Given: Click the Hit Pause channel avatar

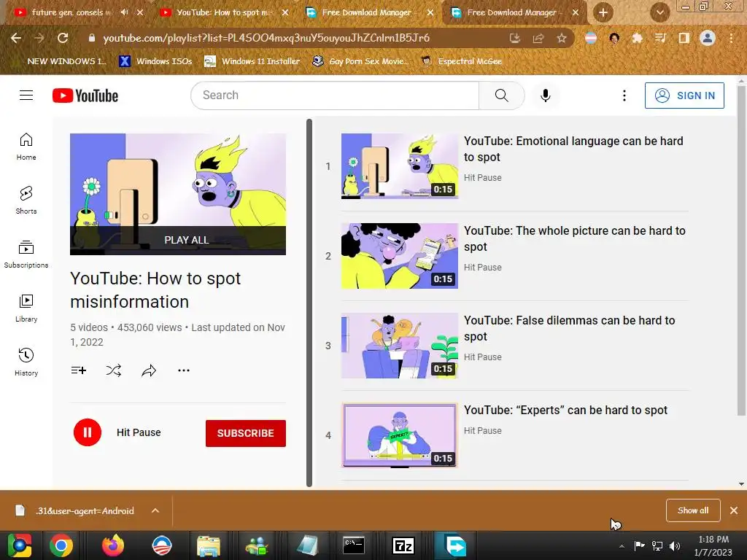Looking at the screenshot, I should tap(88, 432).
